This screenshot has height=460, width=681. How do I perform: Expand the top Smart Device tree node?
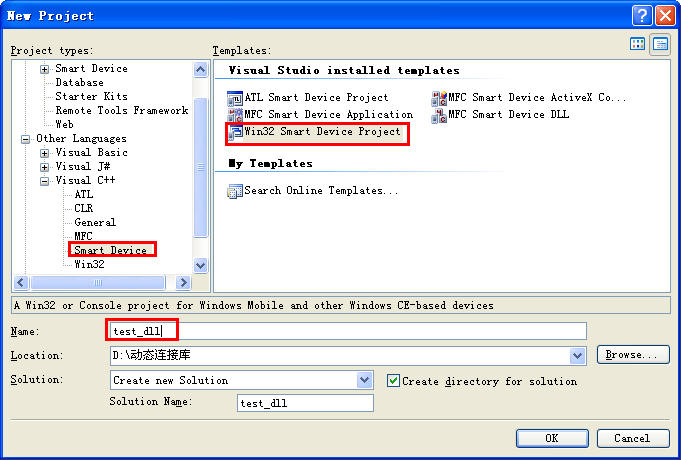point(44,69)
